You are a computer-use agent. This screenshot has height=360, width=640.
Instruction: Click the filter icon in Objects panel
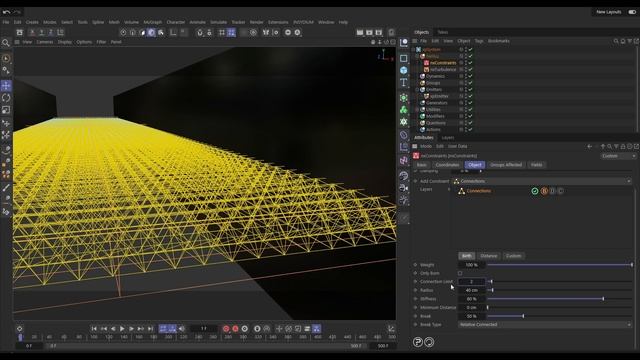click(629, 41)
